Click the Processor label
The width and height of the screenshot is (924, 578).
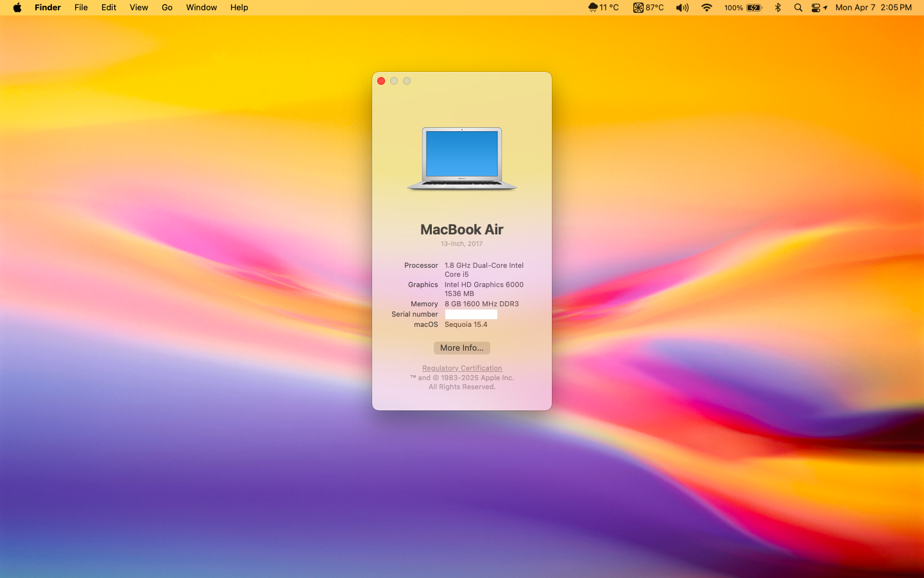tap(421, 265)
